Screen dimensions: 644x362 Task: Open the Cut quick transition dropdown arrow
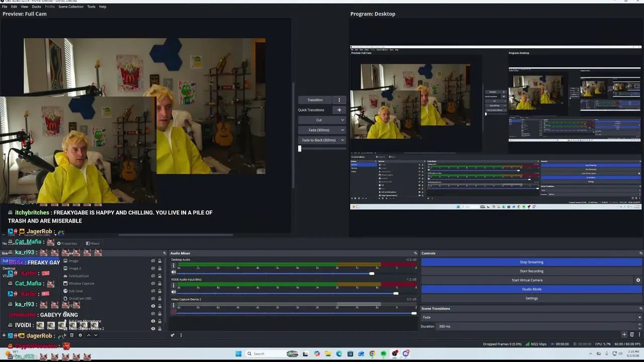pyautogui.click(x=343, y=120)
